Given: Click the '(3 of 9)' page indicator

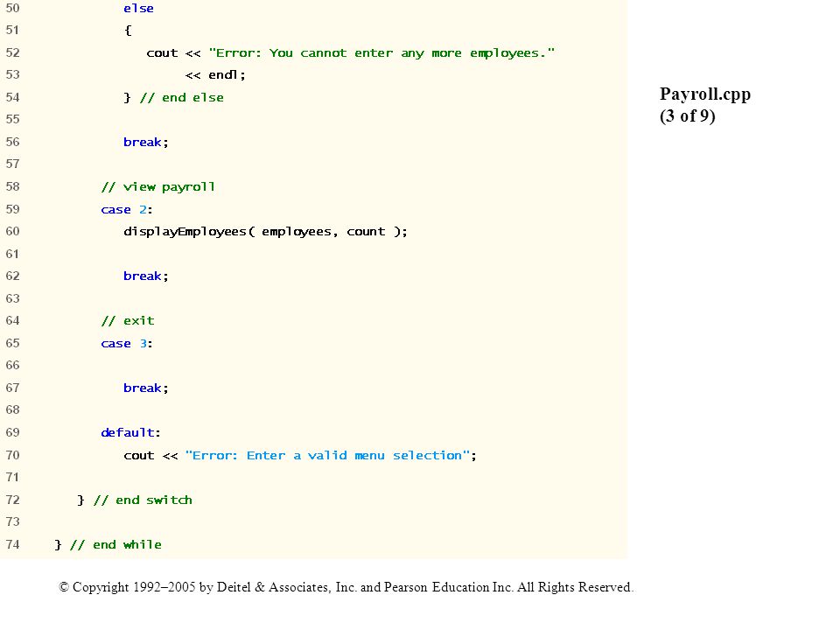Looking at the screenshot, I should point(688,115).
